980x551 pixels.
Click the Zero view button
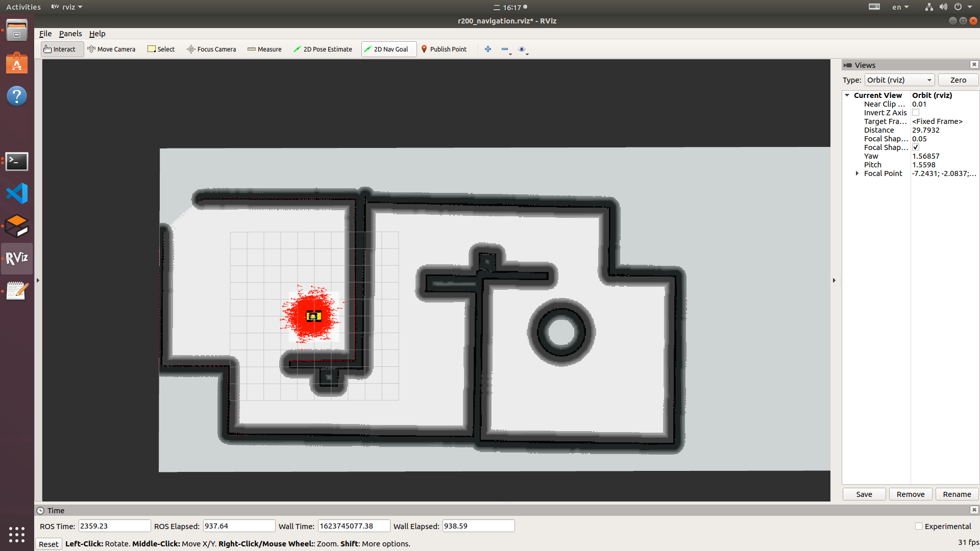(958, 80)
